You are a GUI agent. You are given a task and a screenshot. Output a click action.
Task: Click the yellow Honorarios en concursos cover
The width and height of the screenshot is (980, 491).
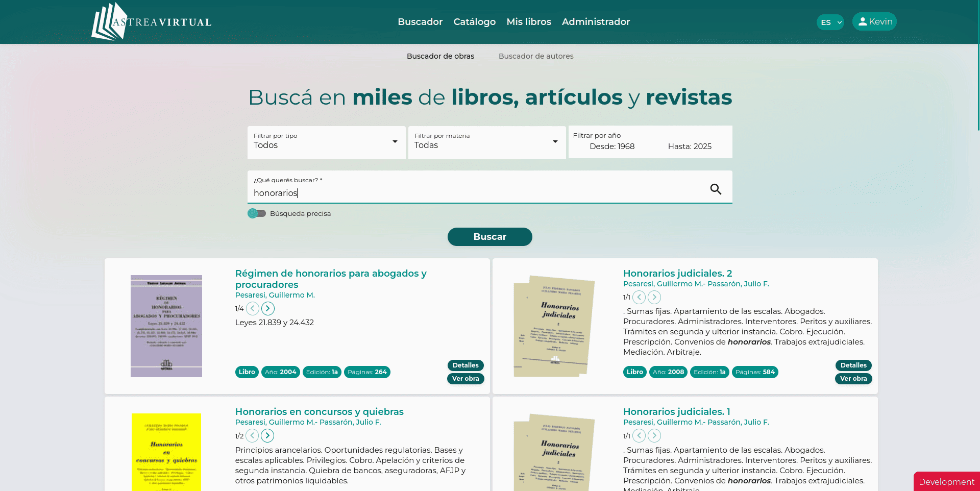click(x=166, y=452)
